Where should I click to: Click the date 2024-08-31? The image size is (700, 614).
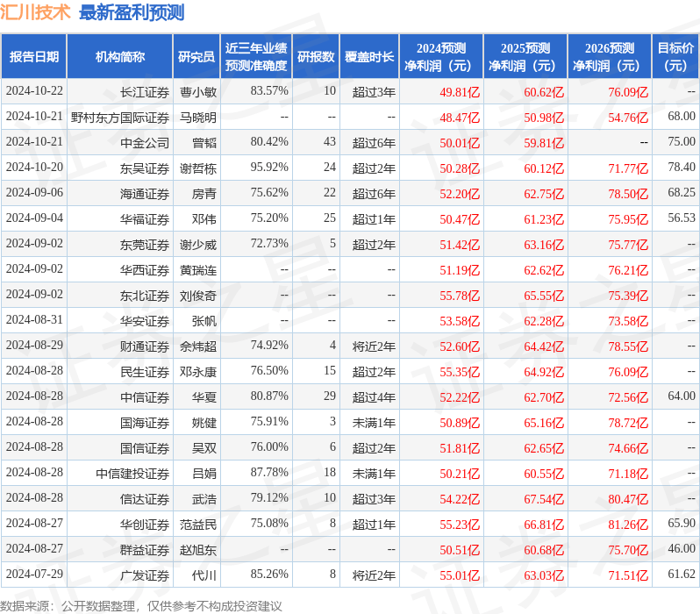click(34, 320)
